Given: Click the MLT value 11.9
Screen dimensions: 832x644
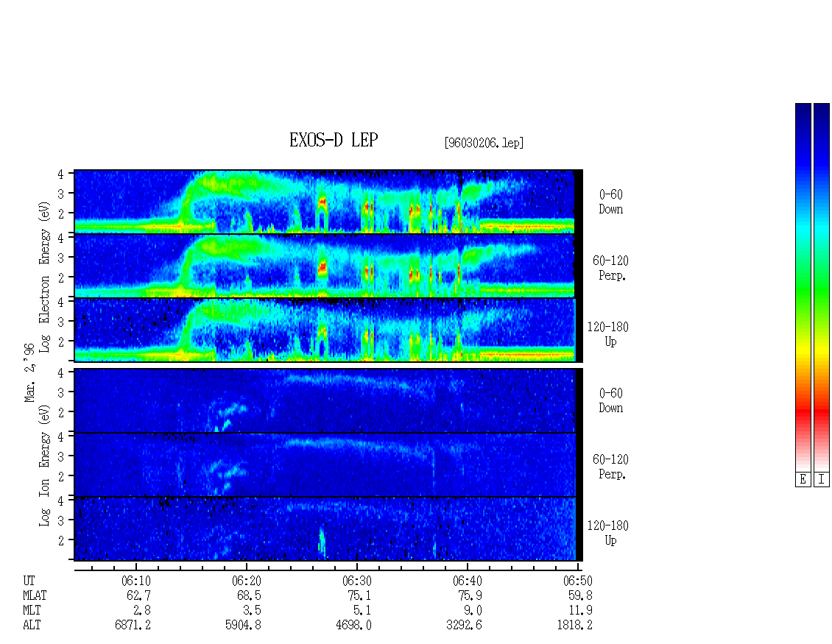Looking at the screenshot, I should point(580,610).
